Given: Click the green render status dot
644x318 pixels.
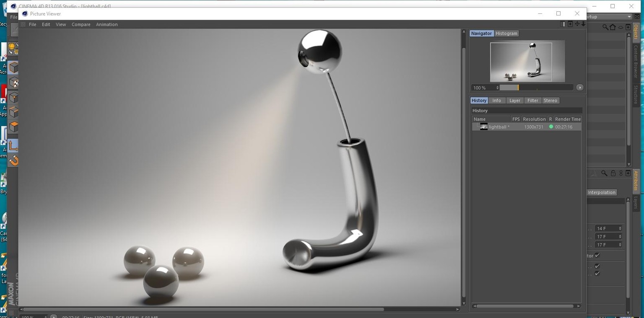Looking at the screenshot, I should [x=551, y=127].
